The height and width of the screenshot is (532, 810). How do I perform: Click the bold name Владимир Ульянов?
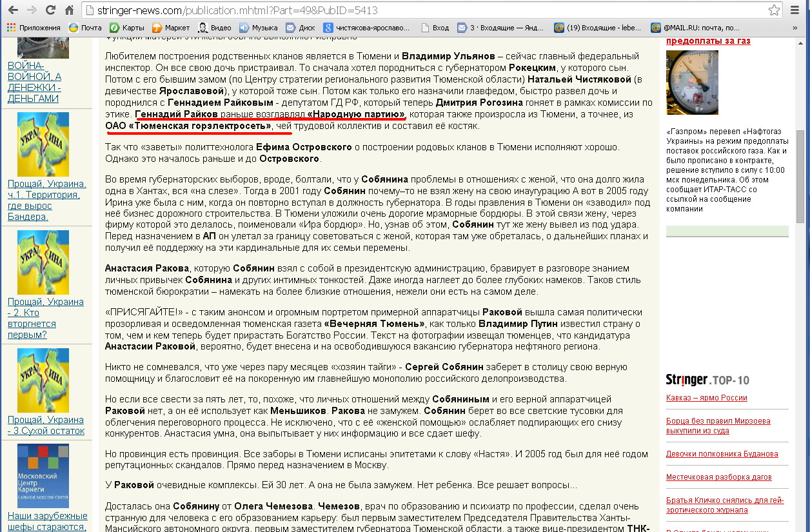click(x=449, y=56)
